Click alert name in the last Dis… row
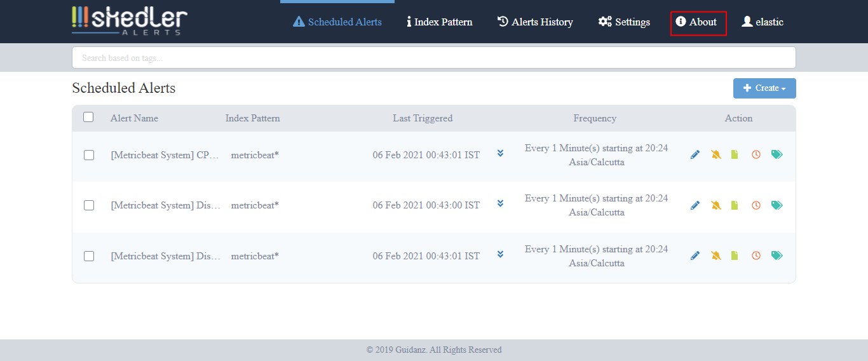 [165, 256]
